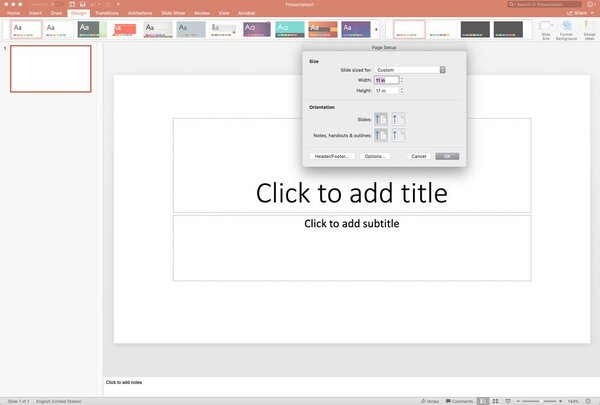Cancel the Page Setup dialog

[x=418, y=156]
